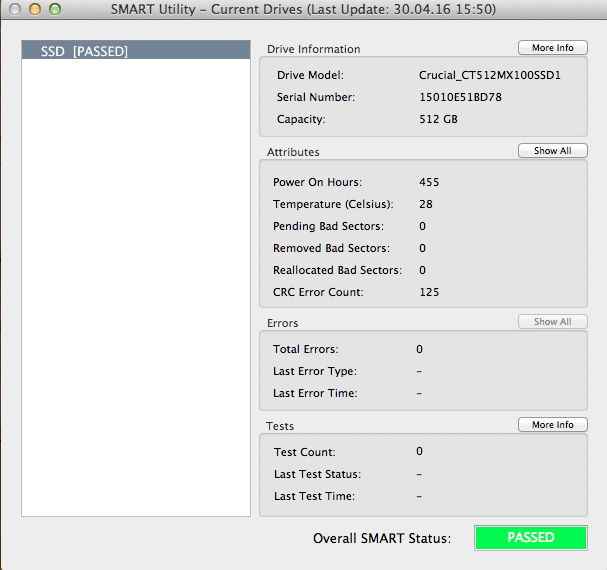Click the Drive Information heading
The height and width of the screenshot is (570, 607).
coord(314,49)
